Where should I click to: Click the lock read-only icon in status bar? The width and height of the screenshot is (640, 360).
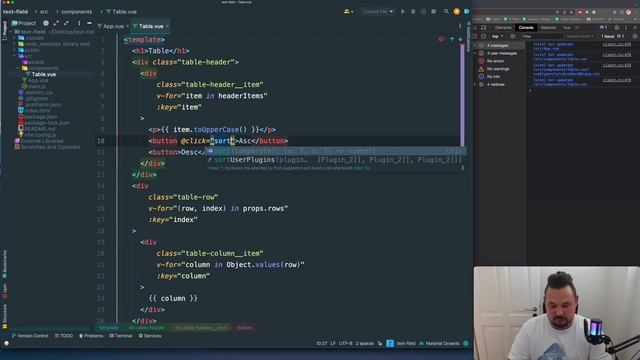pyautogui.click(x=380, y=343)
